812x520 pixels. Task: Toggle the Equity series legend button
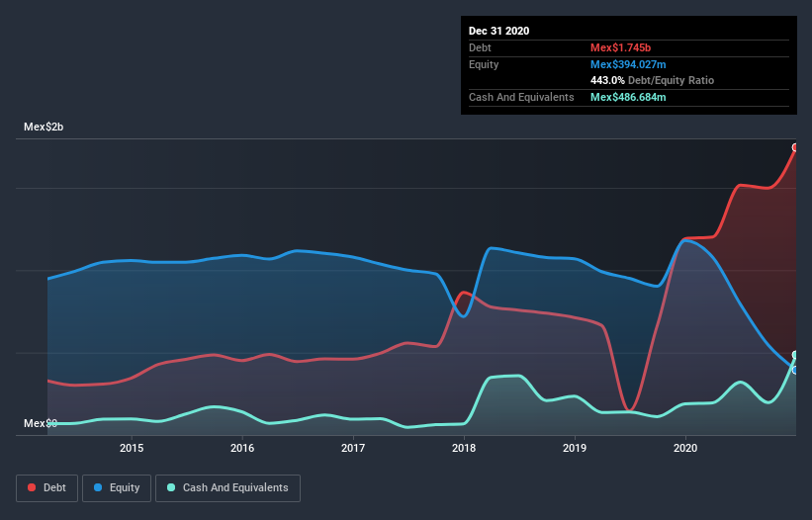pos(117,488)
